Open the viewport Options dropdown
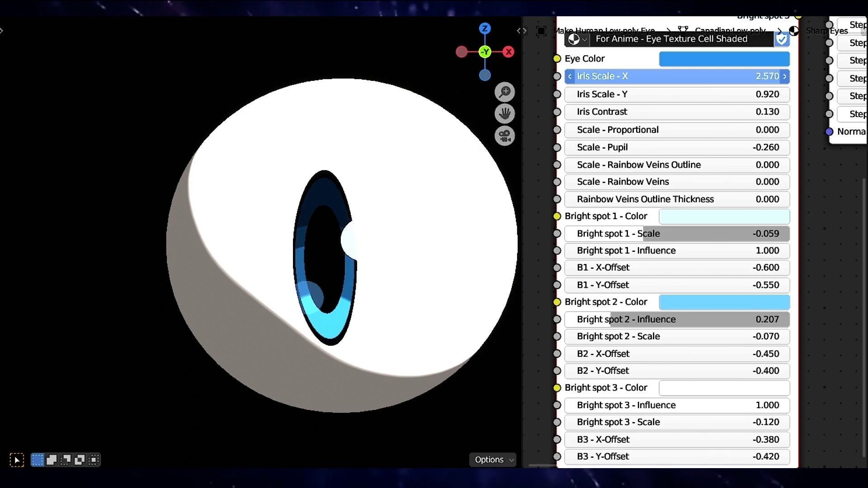This screenshot has width=868, height=488. [493, 460]
